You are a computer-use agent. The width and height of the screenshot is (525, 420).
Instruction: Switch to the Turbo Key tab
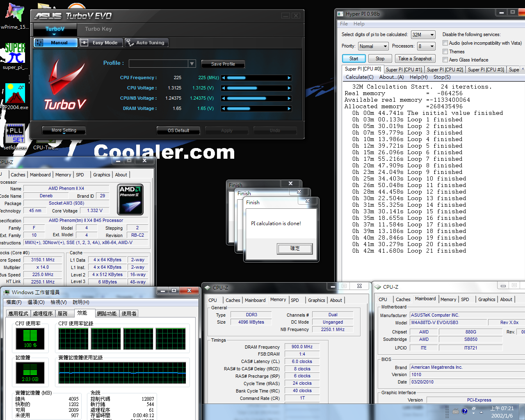click(98, 29)
